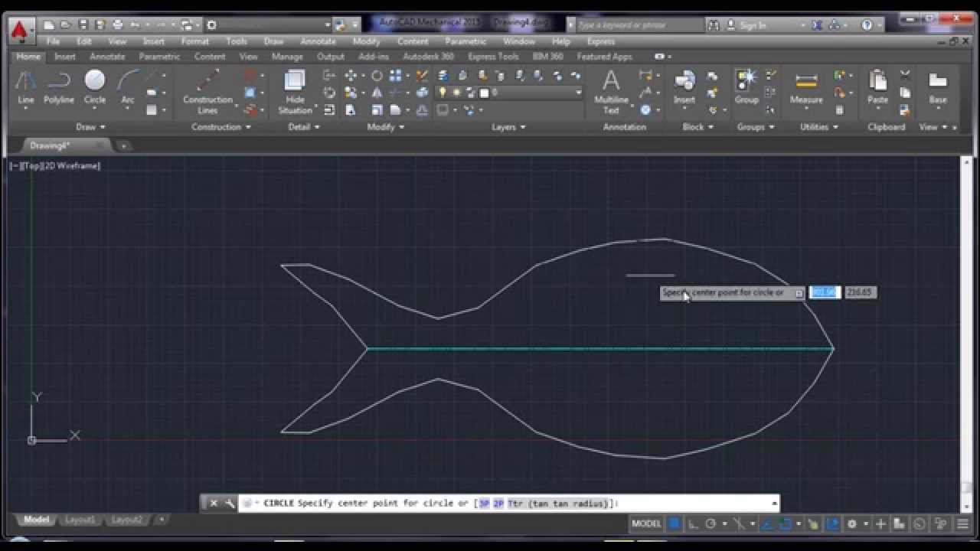Toggle grid display in the status bar
Screen dimensions: 980x551
tap(673, 524)
